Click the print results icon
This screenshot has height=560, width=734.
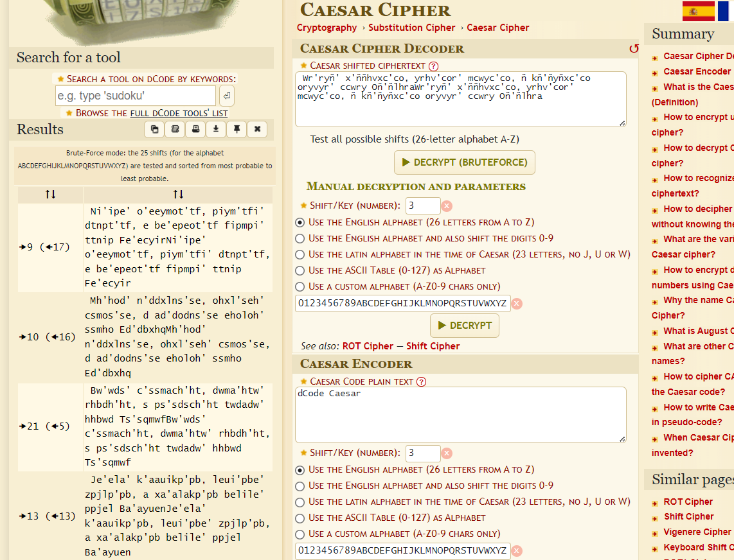(195, 129)
